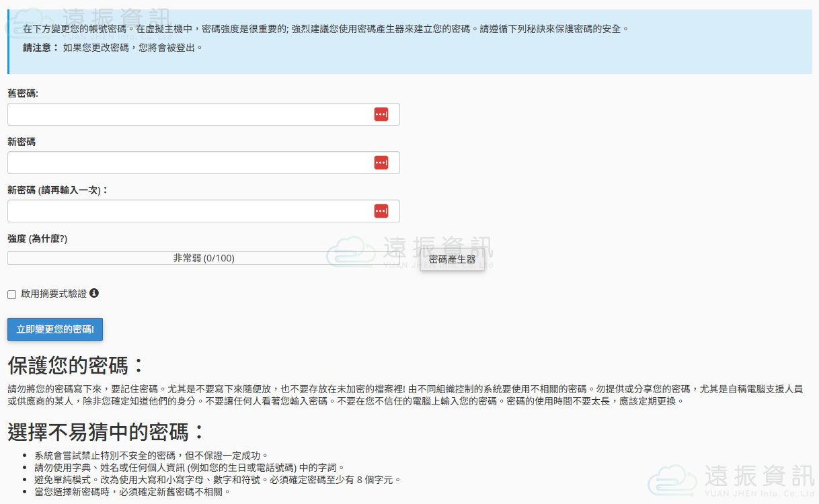819x504 pixels.
Task: Focus the 新密碼 (請再輸入一次) confirmation field
Action: click(188, 211)
